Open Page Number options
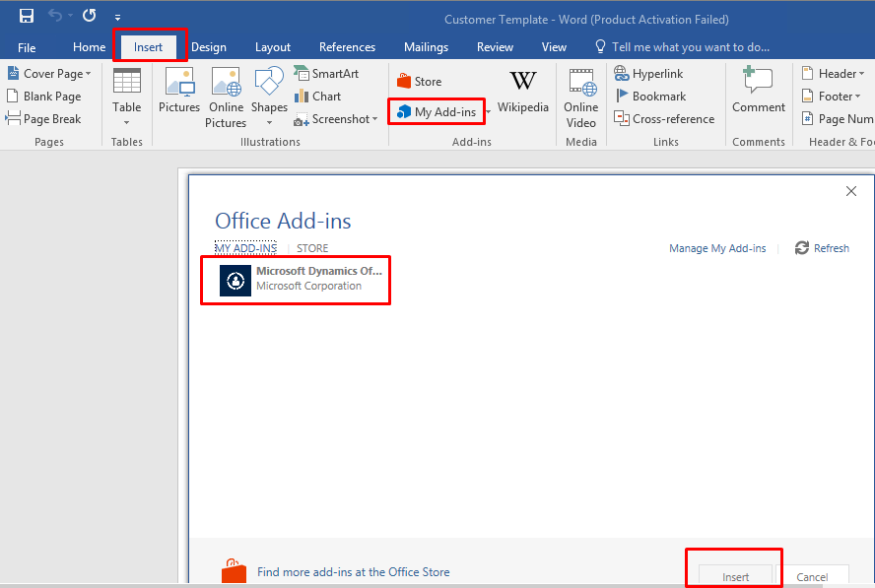 [837, 119]
